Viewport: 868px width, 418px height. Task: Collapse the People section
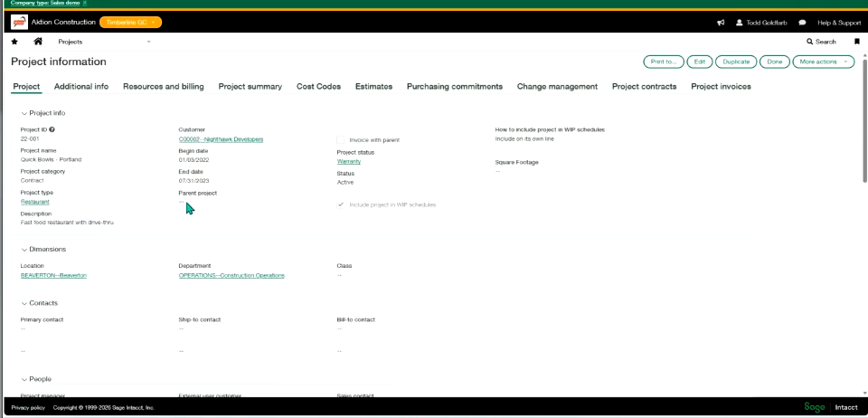tap(24, 379)
